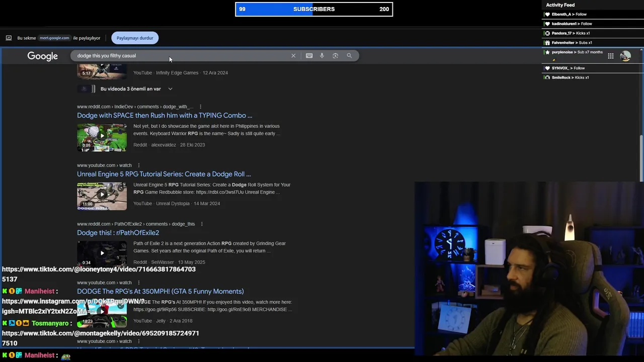Click the search query input field
The image size is (644, 362).
[181, 56]
